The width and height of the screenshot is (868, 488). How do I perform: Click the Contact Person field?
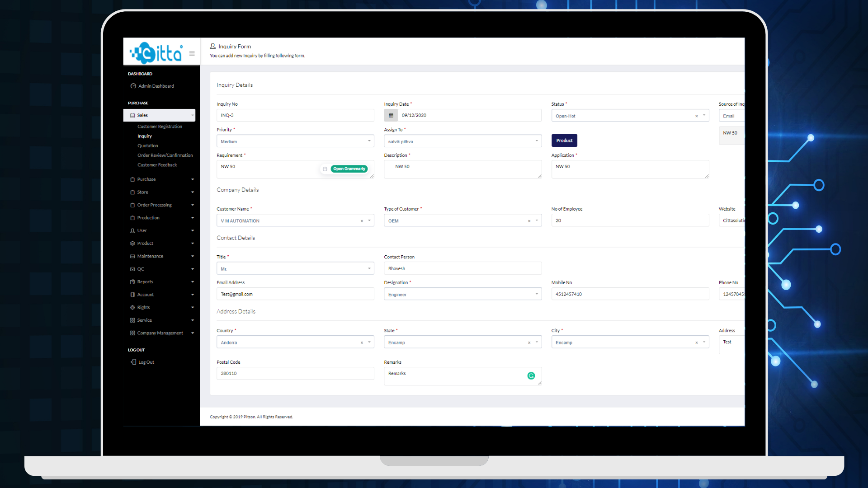coord(462,268)
